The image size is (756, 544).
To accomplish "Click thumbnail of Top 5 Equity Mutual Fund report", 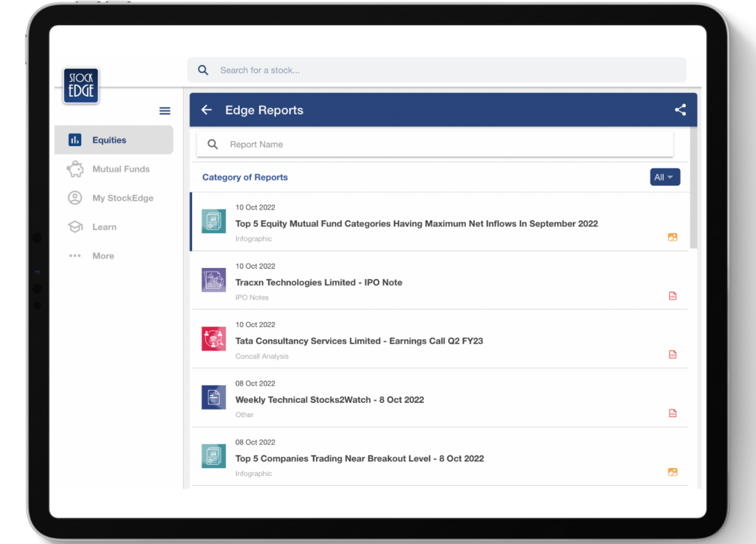I will (213, 221).
